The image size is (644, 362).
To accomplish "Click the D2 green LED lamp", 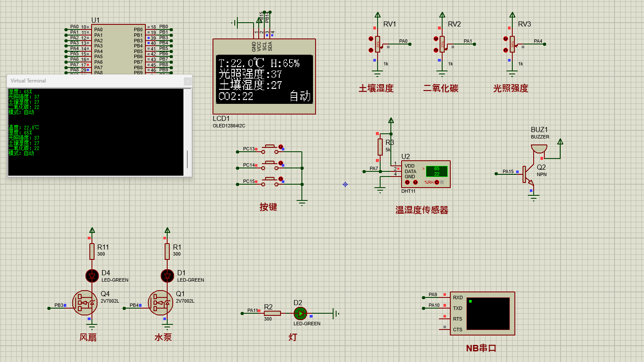I will pyautogui.click(x=300, y=314).
